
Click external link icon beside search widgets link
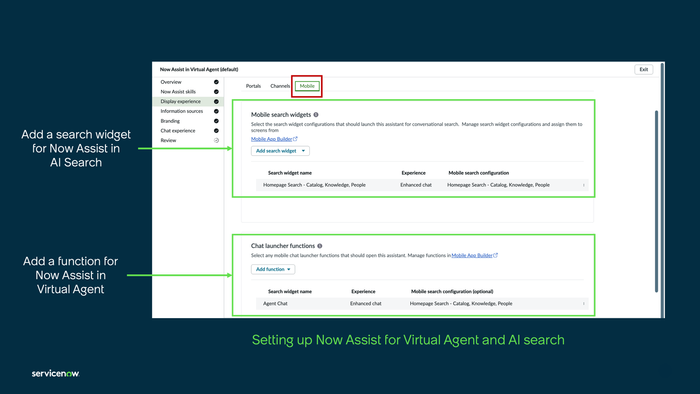click(295, 139)
